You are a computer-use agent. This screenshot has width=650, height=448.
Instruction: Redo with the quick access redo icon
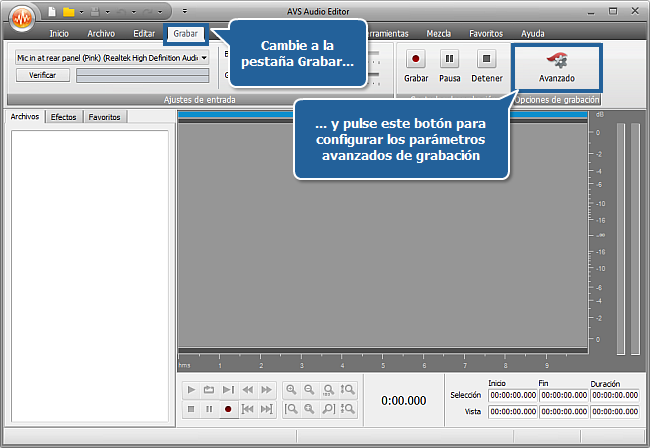148,12
